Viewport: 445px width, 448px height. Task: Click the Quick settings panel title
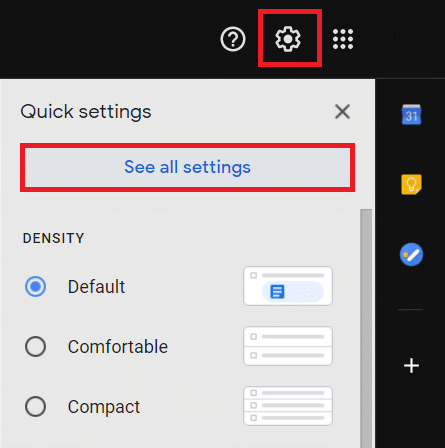point(86,112)
